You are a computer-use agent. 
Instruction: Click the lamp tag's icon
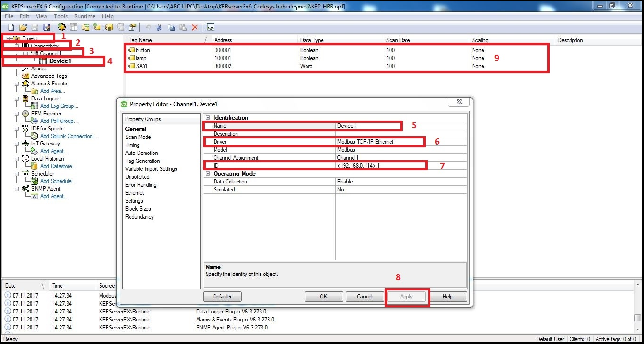tap(131, 58)
